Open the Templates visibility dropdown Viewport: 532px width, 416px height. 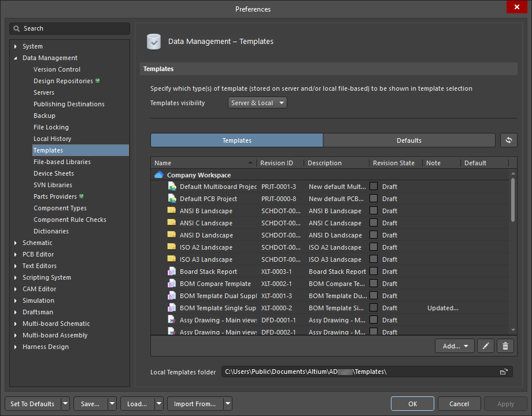pos(257,103)
